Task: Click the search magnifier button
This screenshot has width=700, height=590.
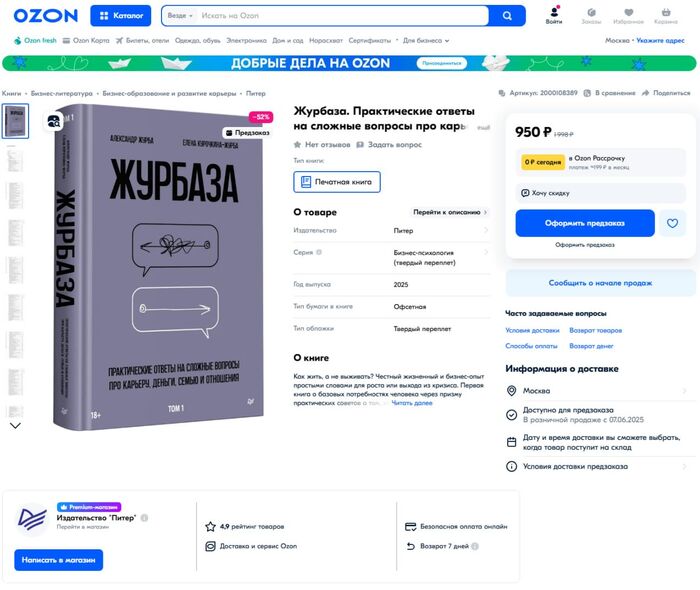Action: 507,16
